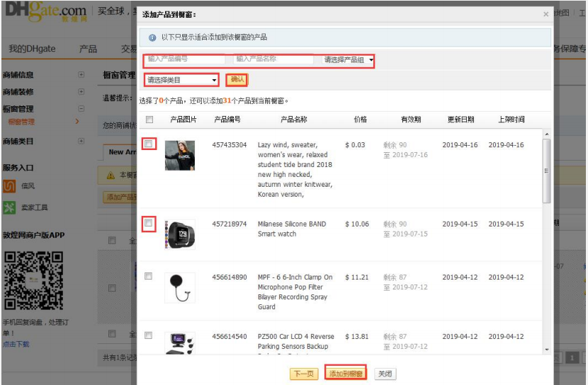This screenshot has width=588, height=385.
Task: Click the warning triangle icon in background page
Action: tap(111, 176)
